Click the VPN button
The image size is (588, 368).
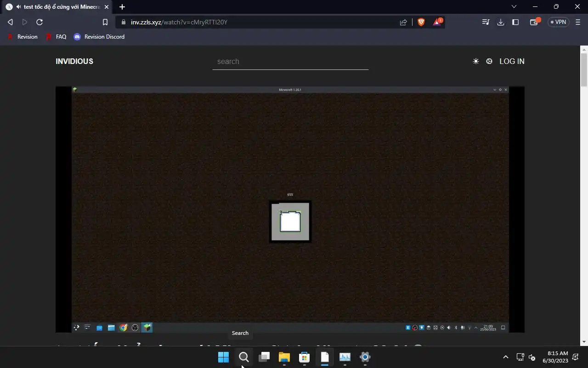(559, 22)
